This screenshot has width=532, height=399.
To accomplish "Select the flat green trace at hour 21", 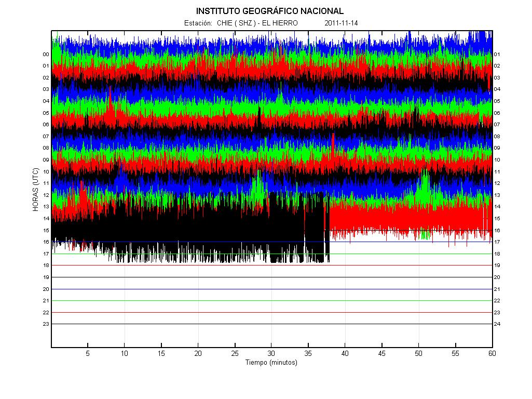I will point(270,300).
